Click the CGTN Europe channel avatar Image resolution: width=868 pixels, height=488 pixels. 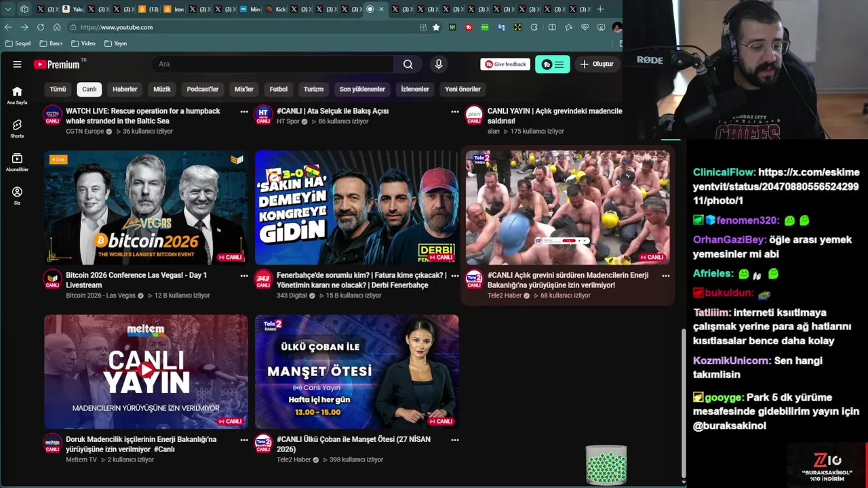[53, 115]
